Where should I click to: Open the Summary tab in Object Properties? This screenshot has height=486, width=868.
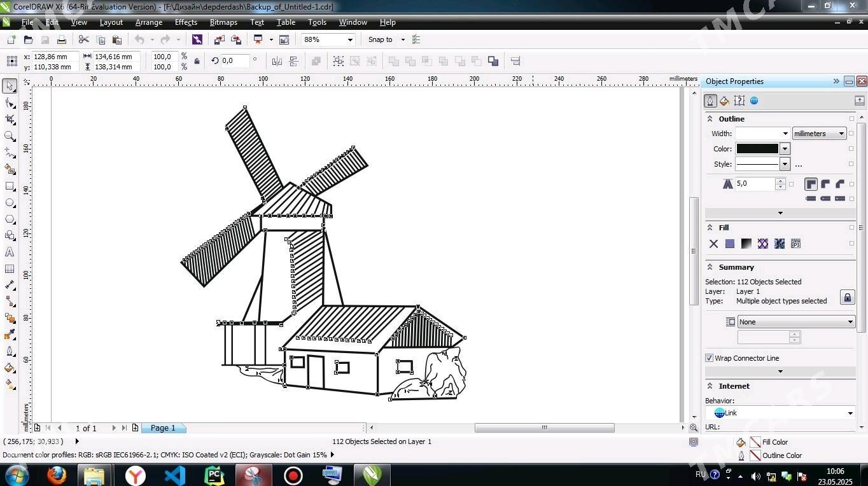click(739, 101)
